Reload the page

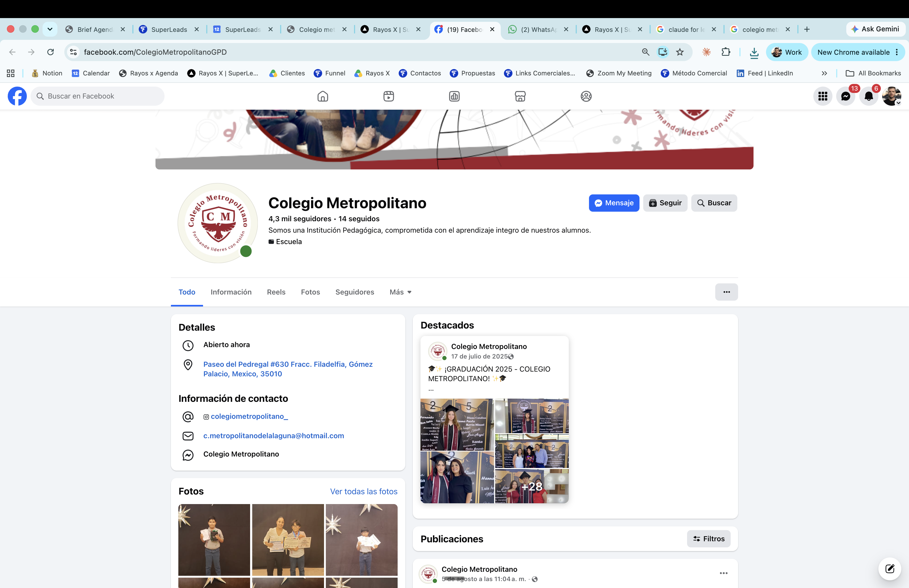click(x=50, y=52)
